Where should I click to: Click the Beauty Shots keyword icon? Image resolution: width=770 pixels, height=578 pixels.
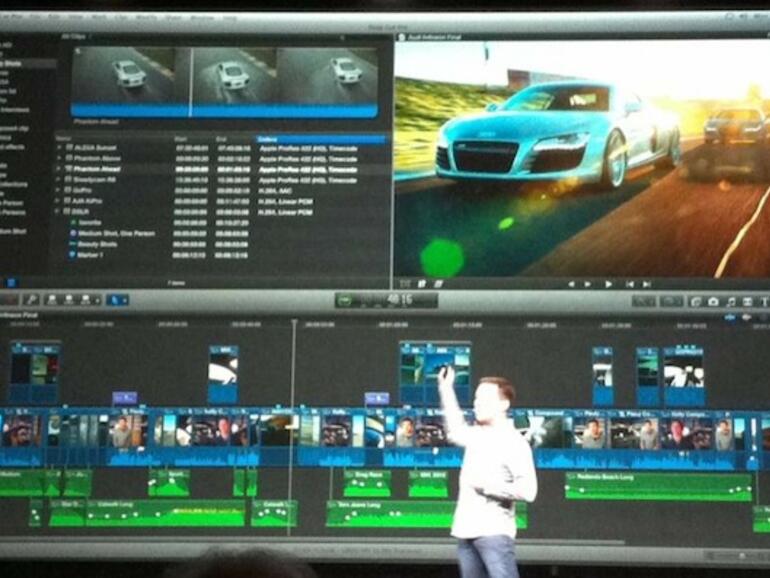pos(73,244)
